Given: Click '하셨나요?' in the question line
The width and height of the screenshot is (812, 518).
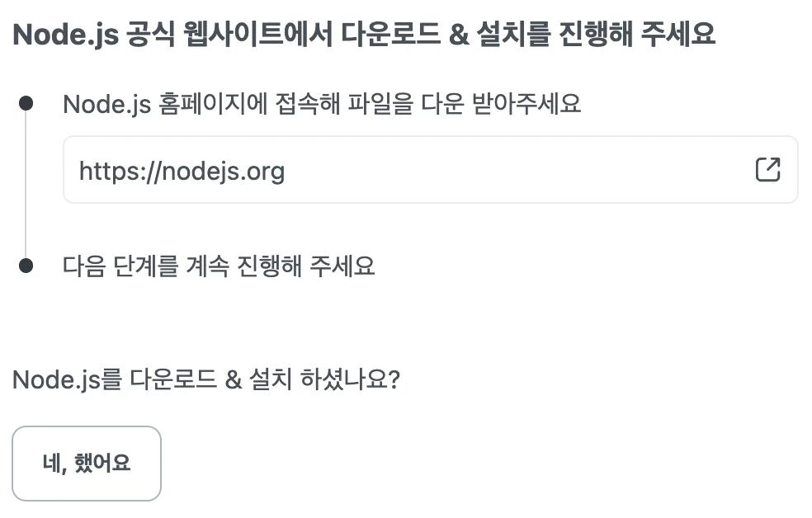Looking at the screenshot, I should tap(350, 379).
